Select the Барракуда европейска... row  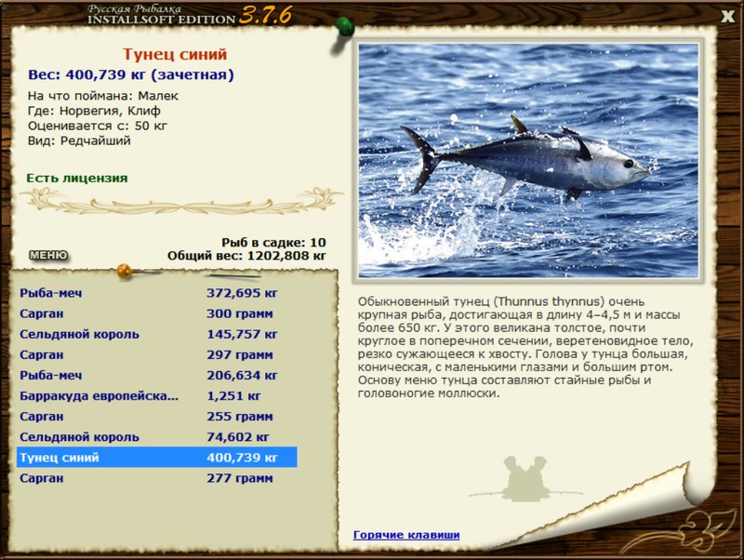point(157,395)
